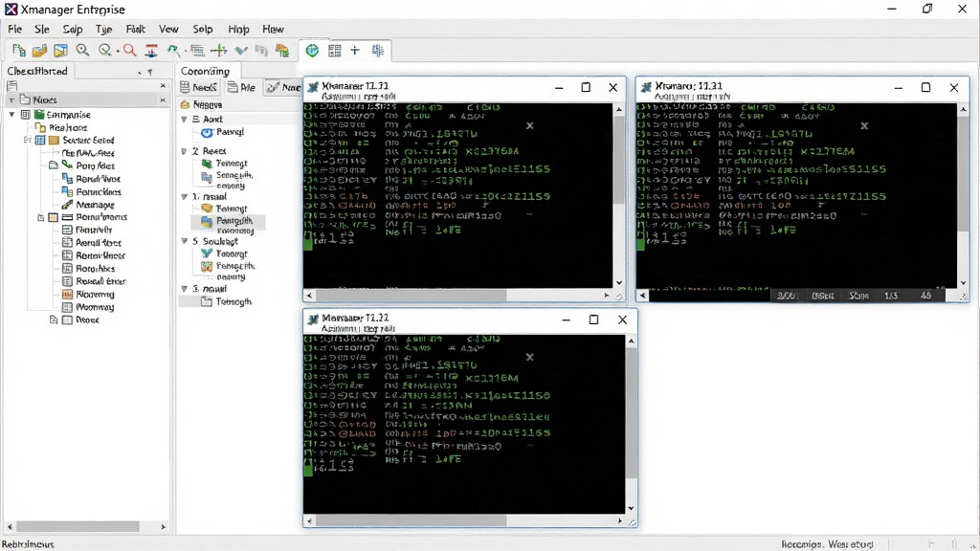Viewport: 980px width, 551px height.
Task: Expand the Nooet tree node
Action: (x=54, y=320)
